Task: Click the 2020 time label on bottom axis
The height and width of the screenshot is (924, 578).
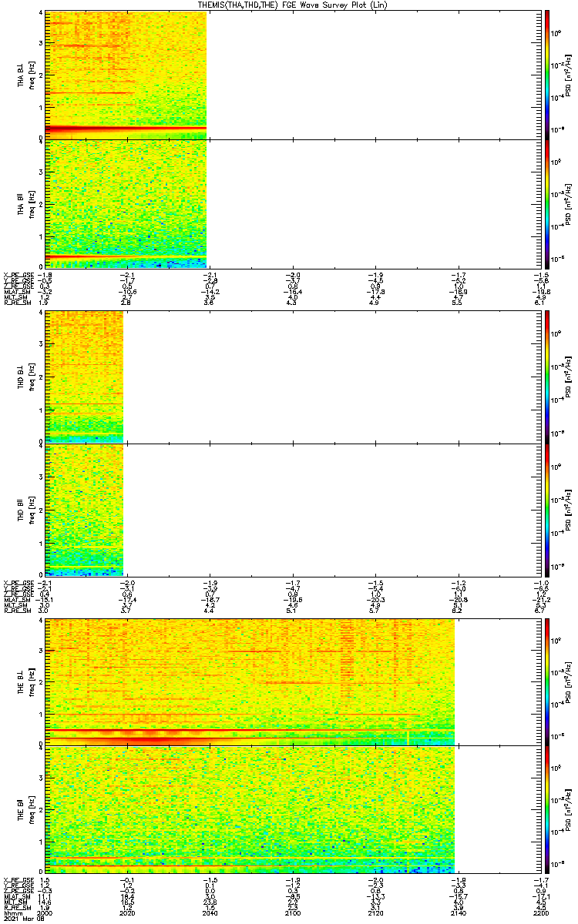Action: [127, 913]
